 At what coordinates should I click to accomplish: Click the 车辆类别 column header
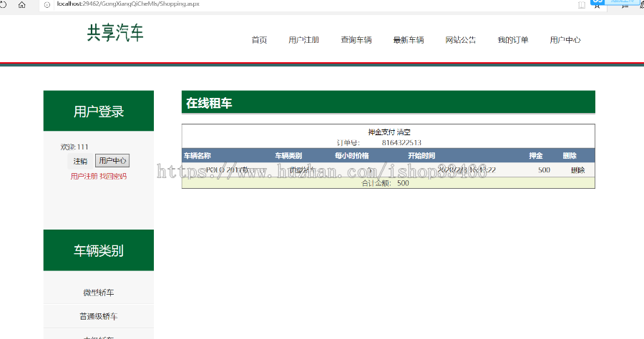(x=288, y=155)
